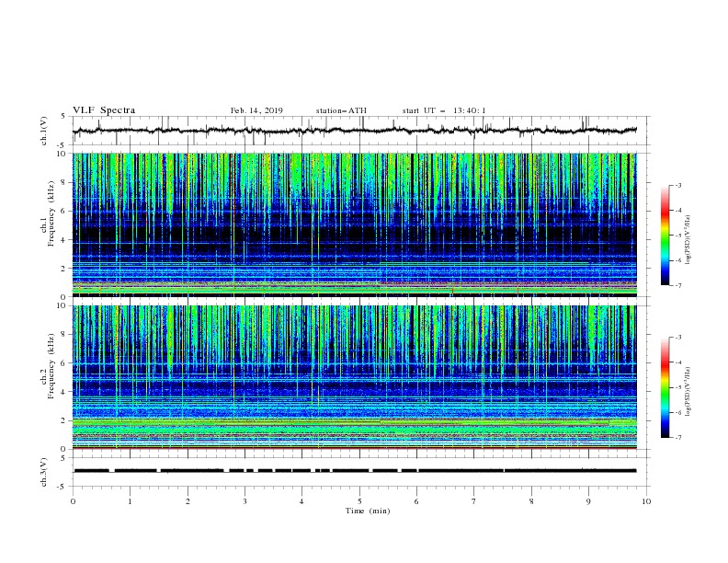Click the "-6" tick on the ch.2 colorbar
Image resolution: width=728 pixels, height=563 pixels.
[x=677, y=412]
